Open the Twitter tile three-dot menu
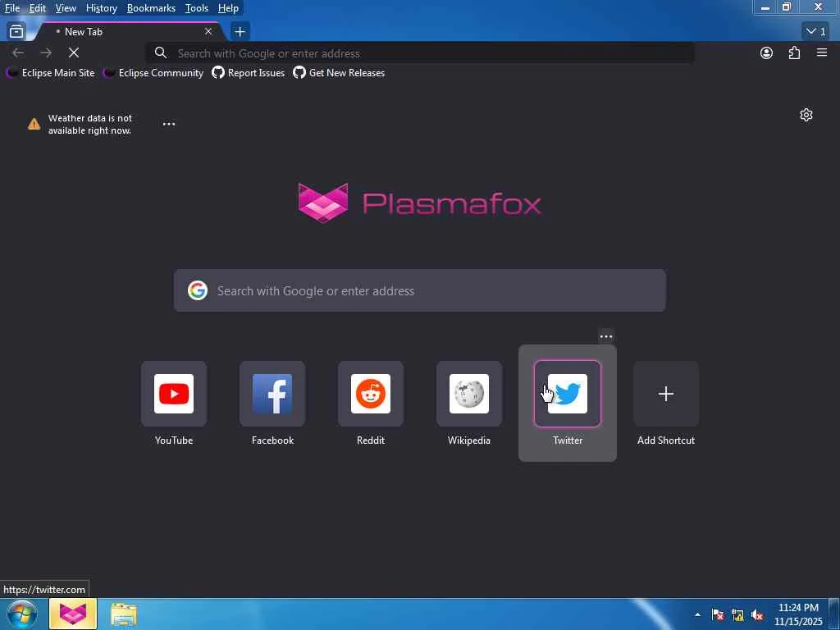This screenshot has height=630, width=840. [x=606, y=336]
